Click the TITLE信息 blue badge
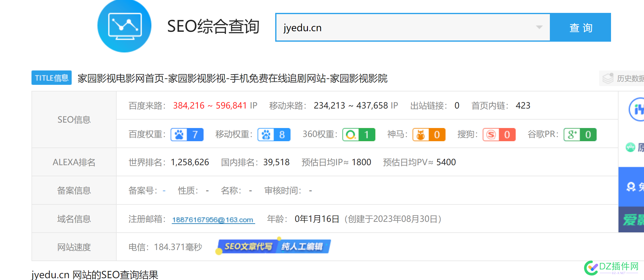The height and width of the screenshot is (280, 644). (x=52, y=78)
